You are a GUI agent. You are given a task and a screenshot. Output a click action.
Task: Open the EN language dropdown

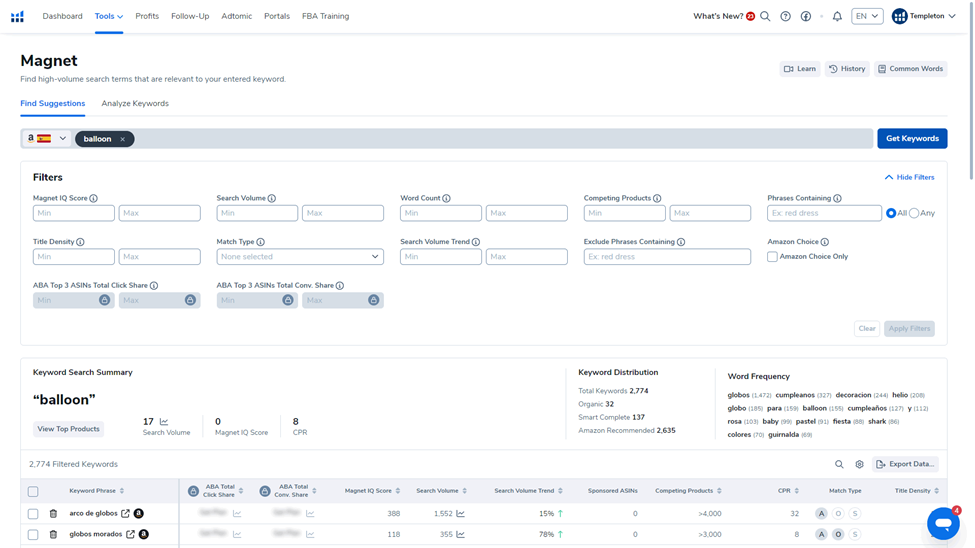(867, 16)
